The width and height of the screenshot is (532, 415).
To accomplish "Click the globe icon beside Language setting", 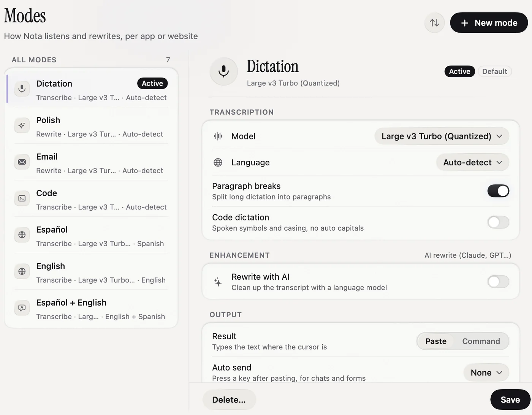I will click(218, 162).
